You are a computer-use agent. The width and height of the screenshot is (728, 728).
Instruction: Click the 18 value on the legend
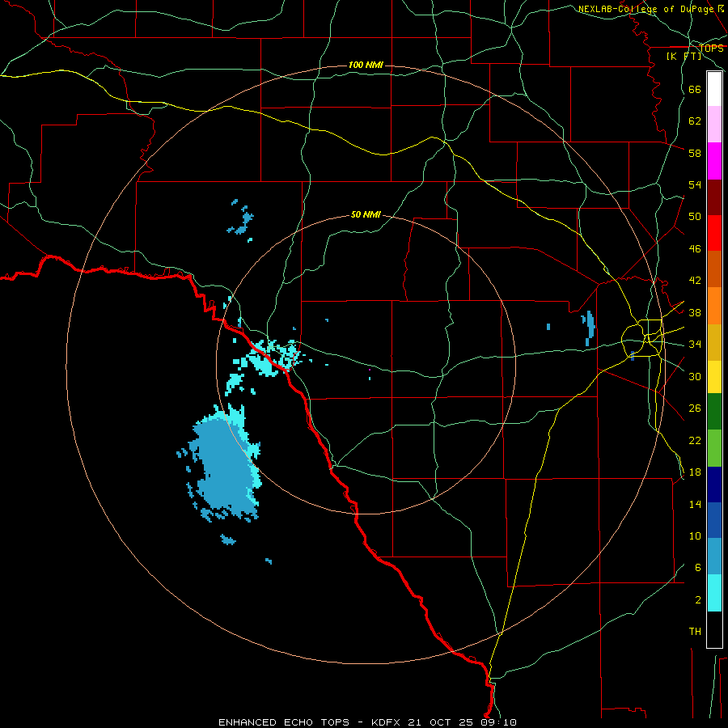(x=695, y=472)
